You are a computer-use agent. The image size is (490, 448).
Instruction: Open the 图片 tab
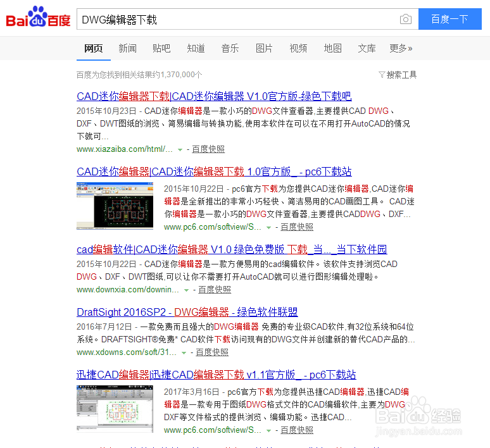[x=264, y=49]
